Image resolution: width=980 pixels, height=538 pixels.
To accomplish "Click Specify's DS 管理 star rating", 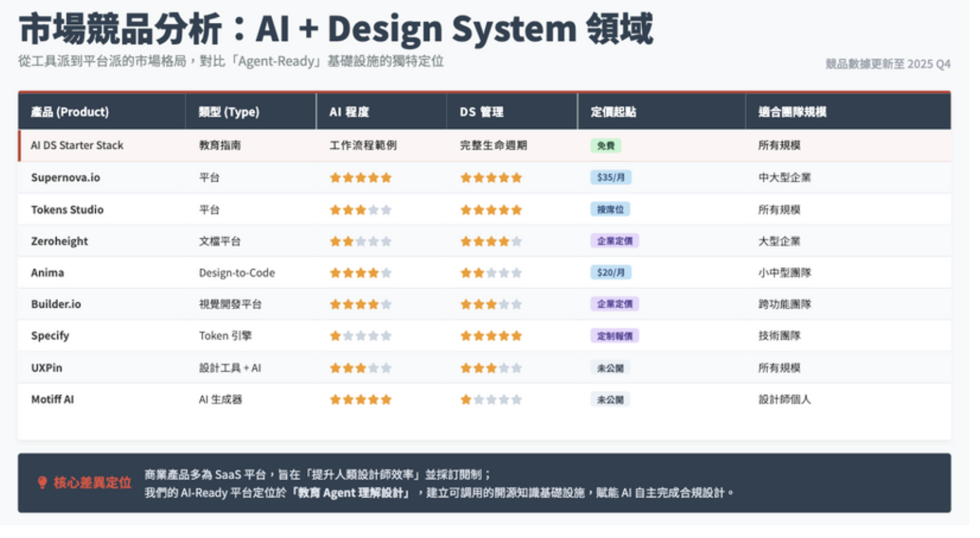I will 491,336.
